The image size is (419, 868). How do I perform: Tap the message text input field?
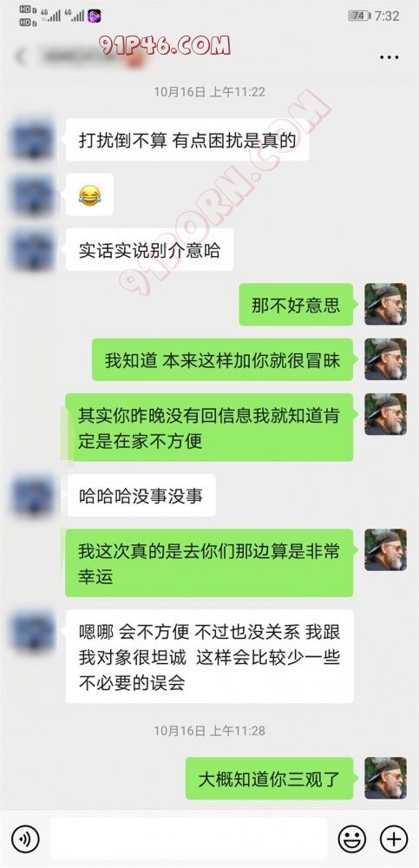(x=188, y=838)
